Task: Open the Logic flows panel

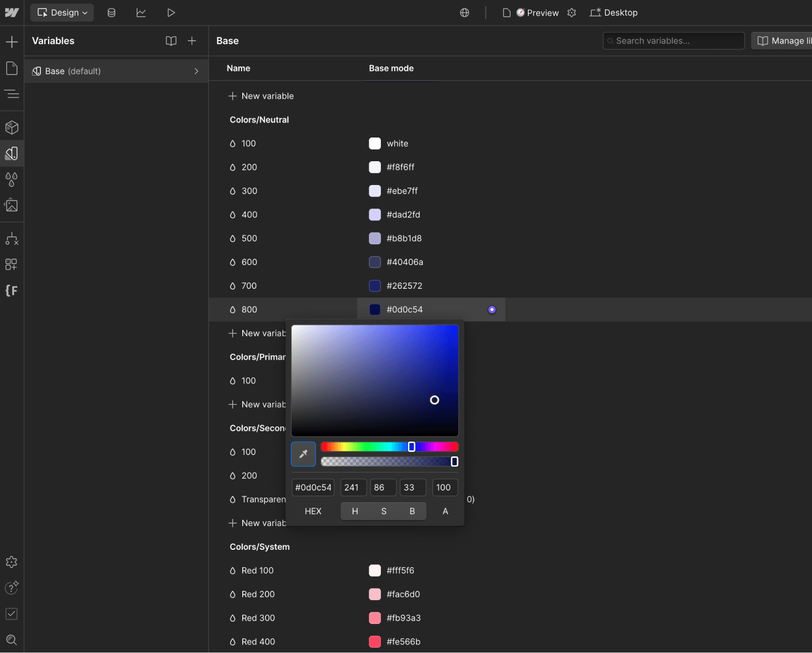Action: tap(12, 238)
